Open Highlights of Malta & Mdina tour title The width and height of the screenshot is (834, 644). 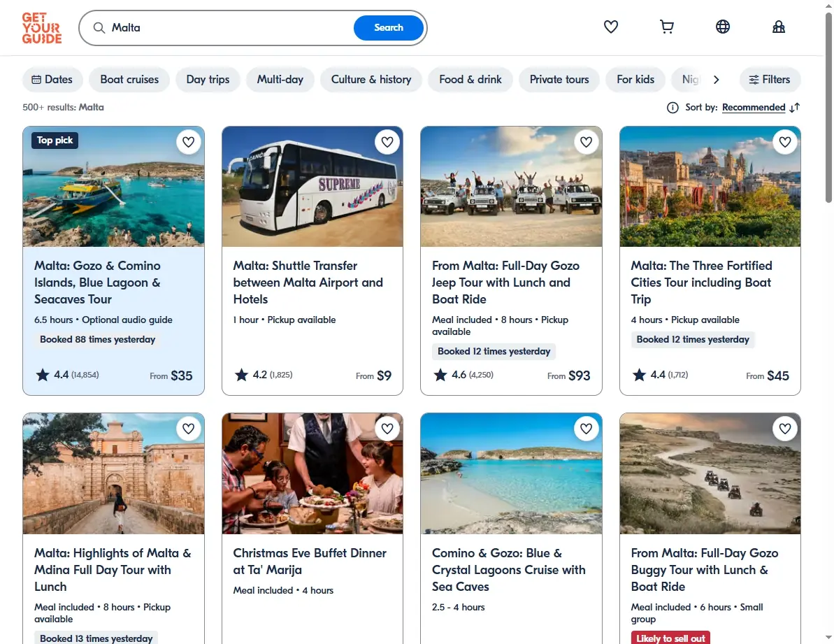point(113,570)
